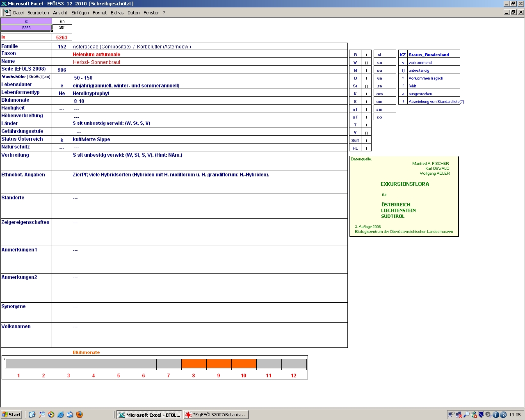The height and width of the screenshot is (420, 525).
Task: Select the legend entry 'Abweichung von Standardliste(?)'
Action: tap(436, 101)
